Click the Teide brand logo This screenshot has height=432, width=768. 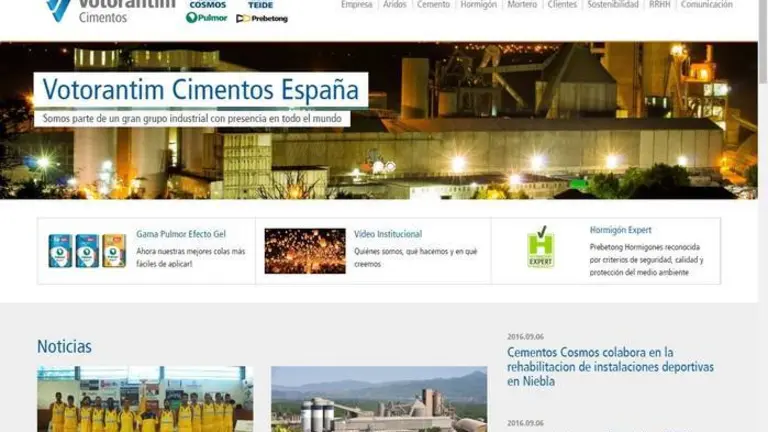point(260,5)
